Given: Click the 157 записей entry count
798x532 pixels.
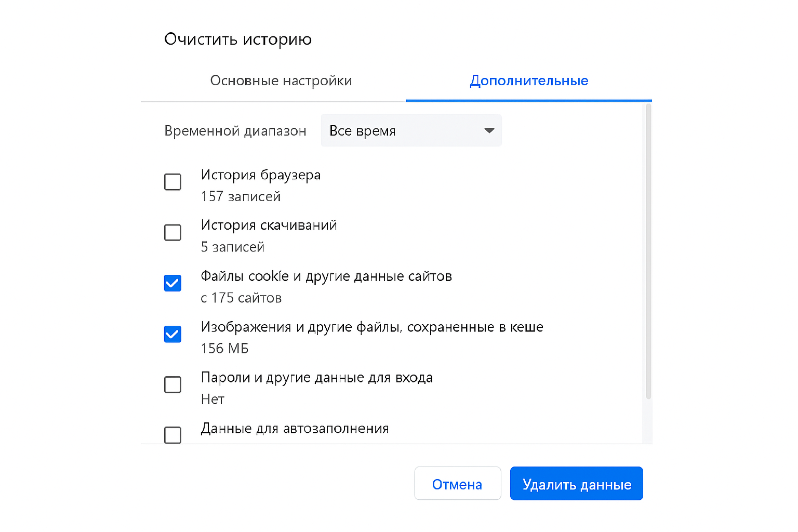Looking at the screenshot, I should pos(241,196).
